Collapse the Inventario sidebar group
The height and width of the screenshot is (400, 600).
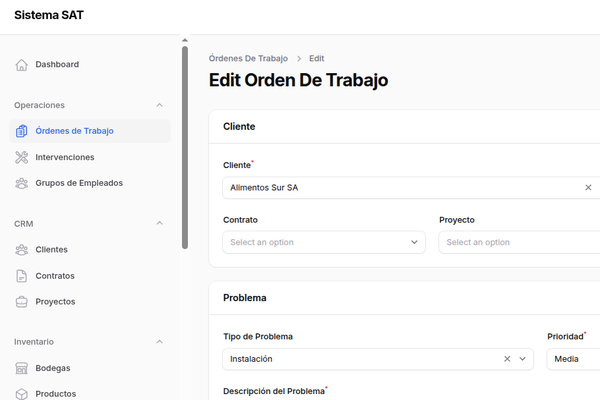[x=159, y=342]
